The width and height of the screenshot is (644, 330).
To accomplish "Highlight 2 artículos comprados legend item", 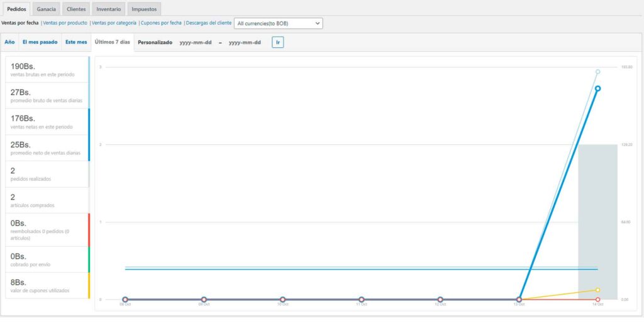I will pyautogui.click(x=48, y=200).
